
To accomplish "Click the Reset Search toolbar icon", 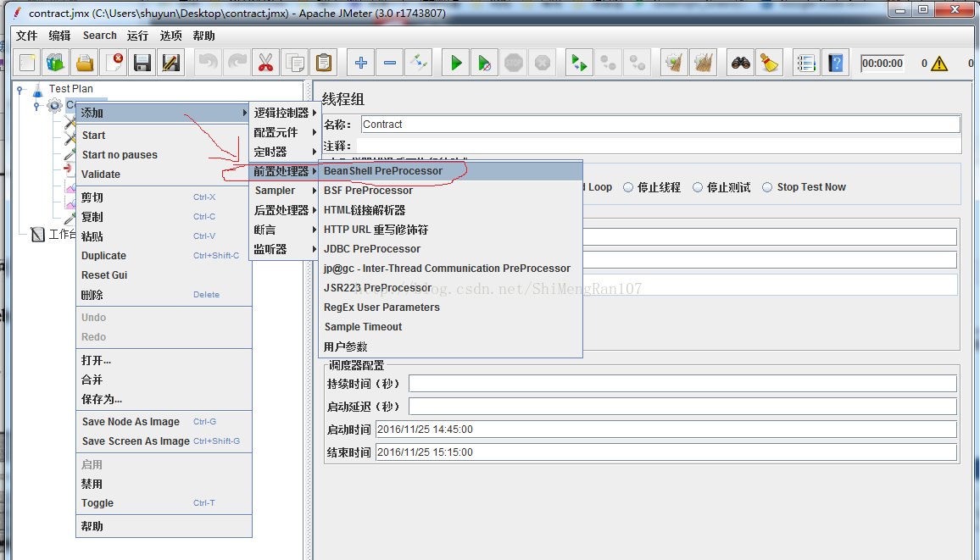I will (x=770, y=63).
